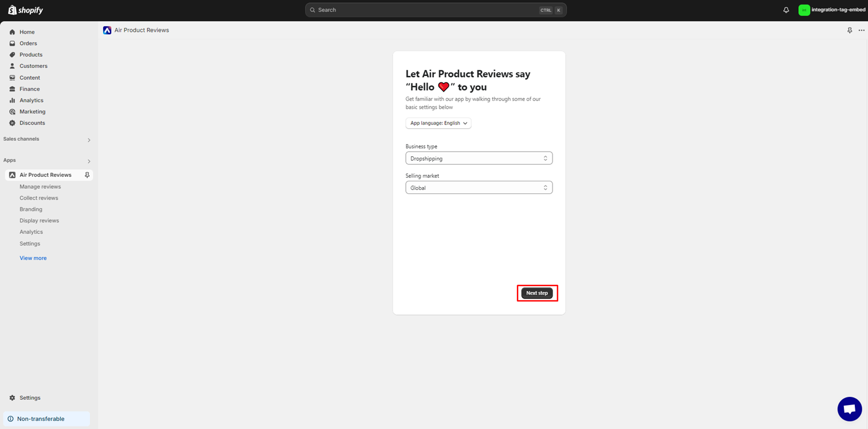Unpin Air Product Reviews in sidebar
This screenshot has width=868, height=429.
pos(87,175)
